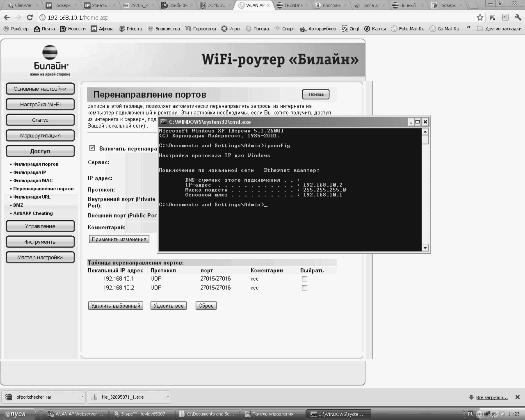Open the Карты bookmark

pos(375,29)
